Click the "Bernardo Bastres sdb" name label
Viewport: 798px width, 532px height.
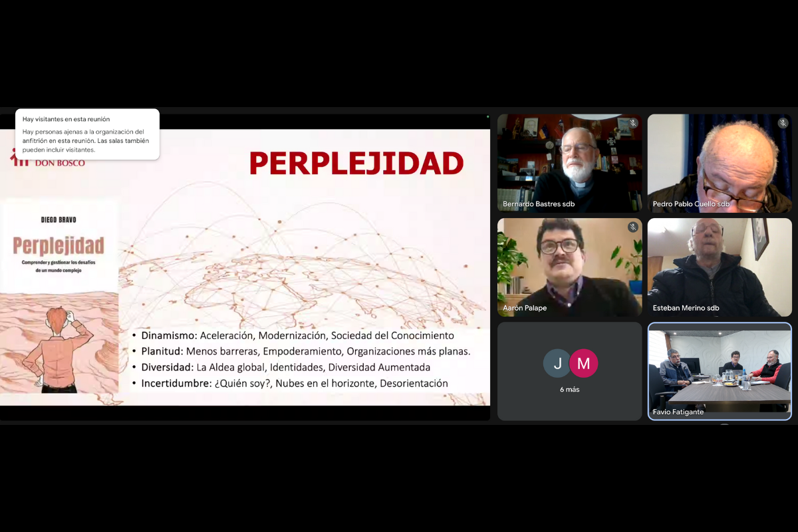point(539,204)
